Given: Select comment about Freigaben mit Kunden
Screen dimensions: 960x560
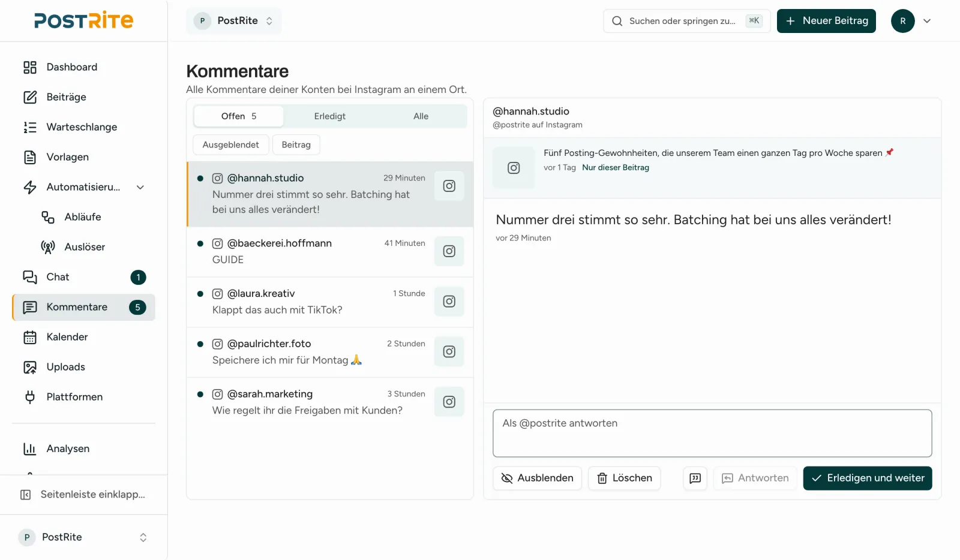Looking at the screenshot, I should point(330,403).
